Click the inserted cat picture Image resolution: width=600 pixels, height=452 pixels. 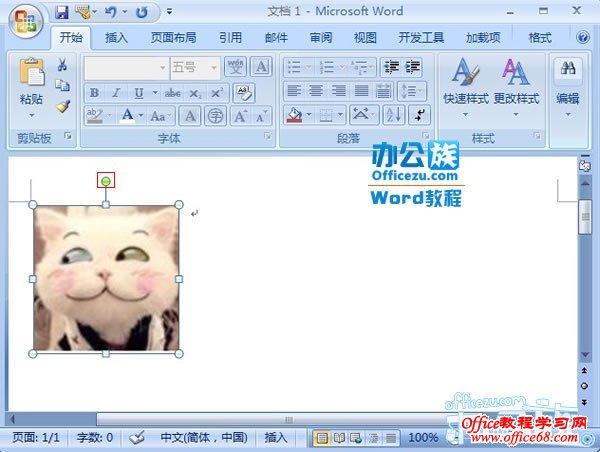[x=106, y=279]
